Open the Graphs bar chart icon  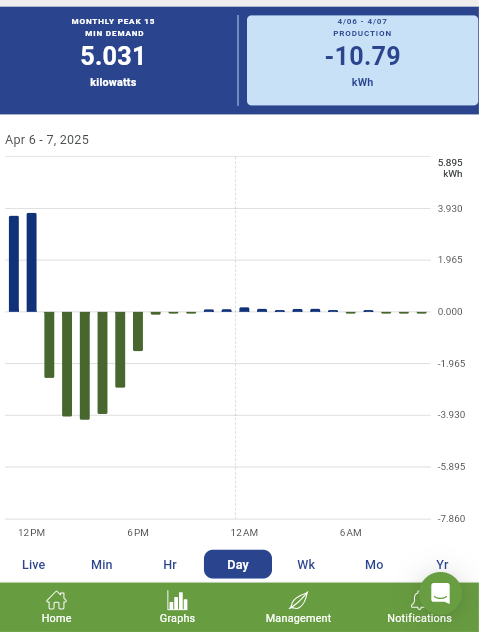[x=177, y=600]
